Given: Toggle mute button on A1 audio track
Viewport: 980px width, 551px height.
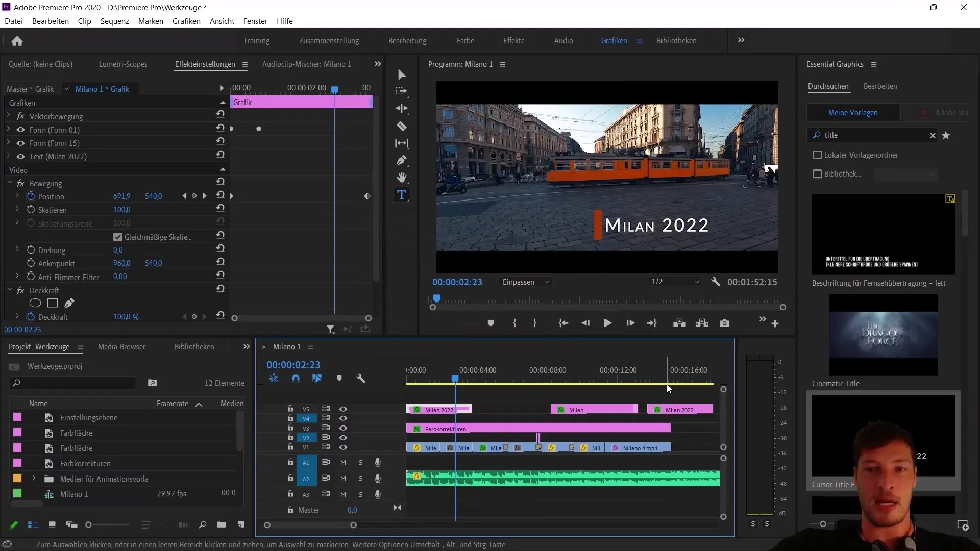Looking at the screenshot, I should tap(344, 462).
